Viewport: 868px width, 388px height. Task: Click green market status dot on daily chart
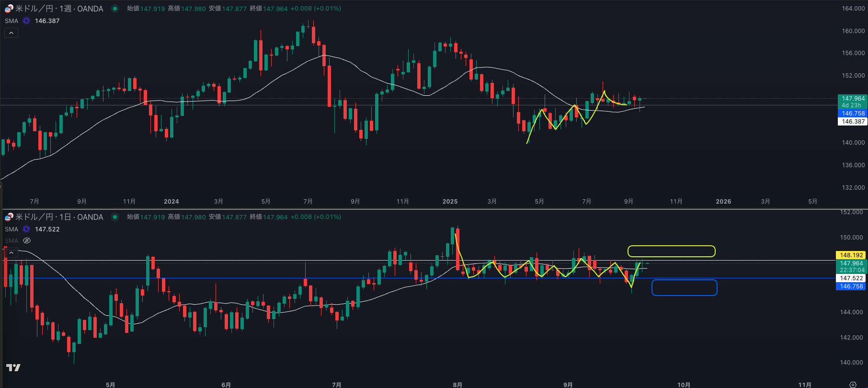(x=115, y=217)
